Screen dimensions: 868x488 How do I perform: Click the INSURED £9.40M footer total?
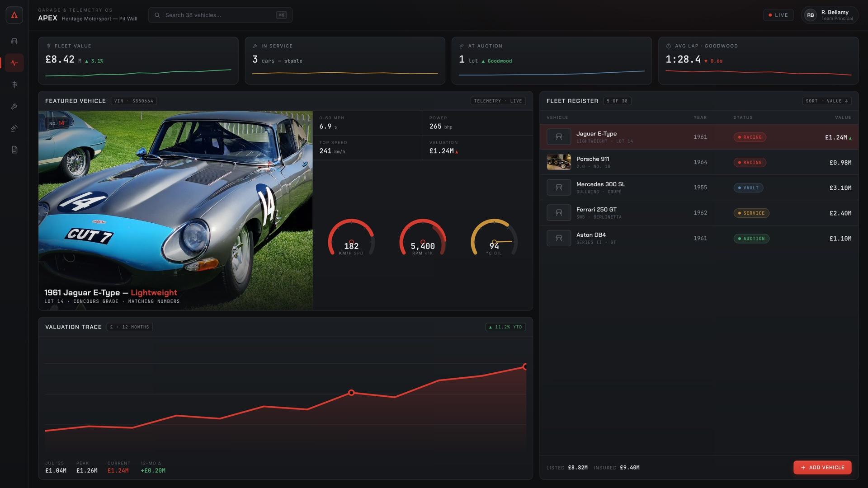click(x=616, y=468)
